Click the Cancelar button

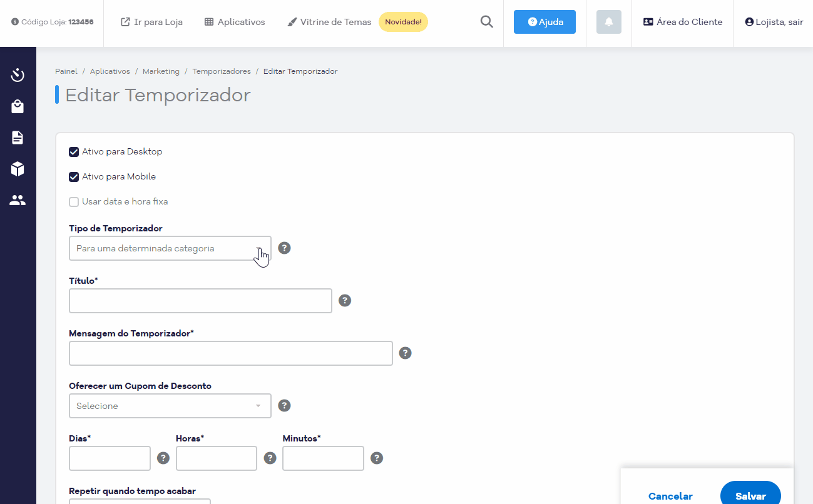pos(670,496)
